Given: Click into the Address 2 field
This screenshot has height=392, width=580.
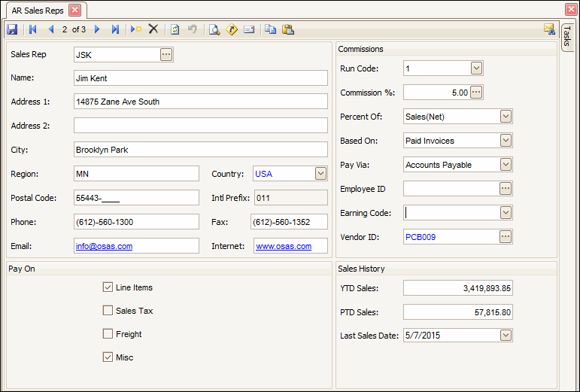Looking at the screenshot, I should (200, 126).
